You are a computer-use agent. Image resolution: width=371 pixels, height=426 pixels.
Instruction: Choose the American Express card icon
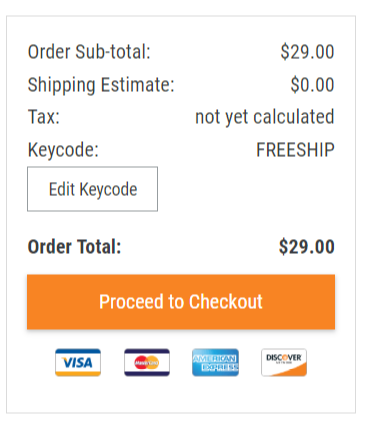coord(215,362)
